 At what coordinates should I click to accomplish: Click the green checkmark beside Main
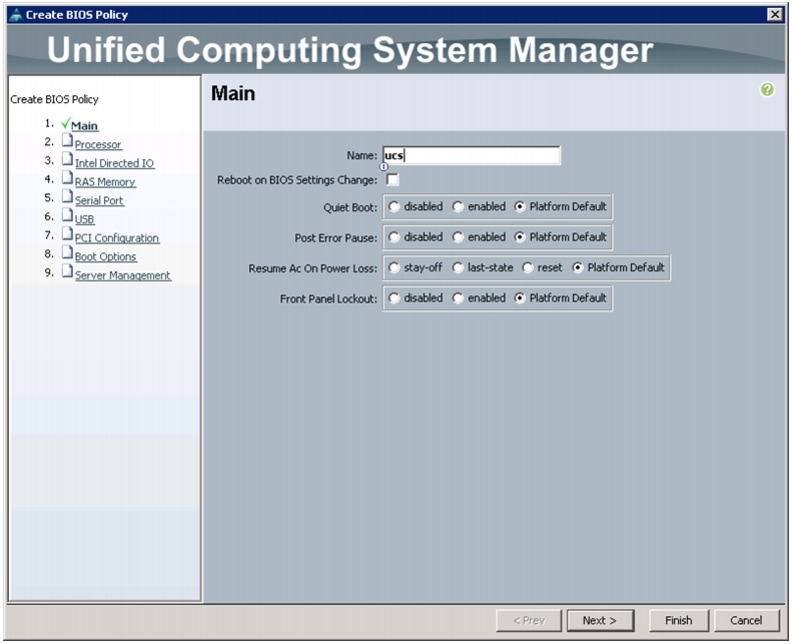[x=65, y=123]
